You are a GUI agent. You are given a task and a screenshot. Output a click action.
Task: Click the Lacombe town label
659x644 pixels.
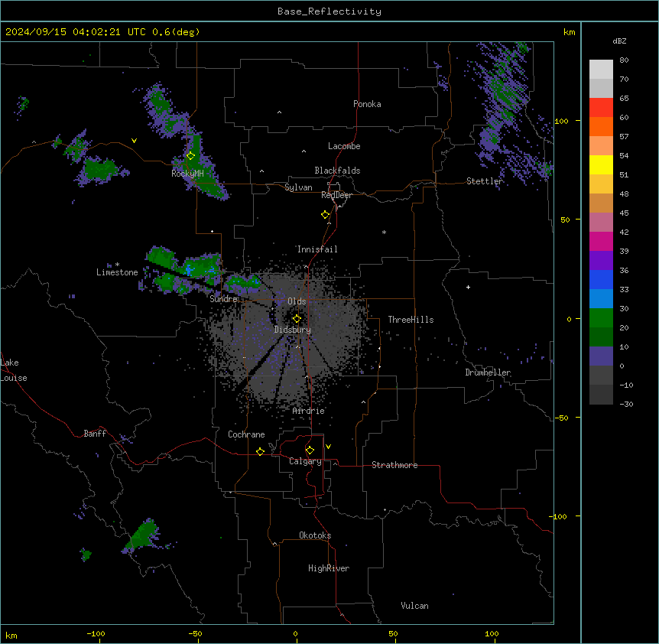pos(344,146)
